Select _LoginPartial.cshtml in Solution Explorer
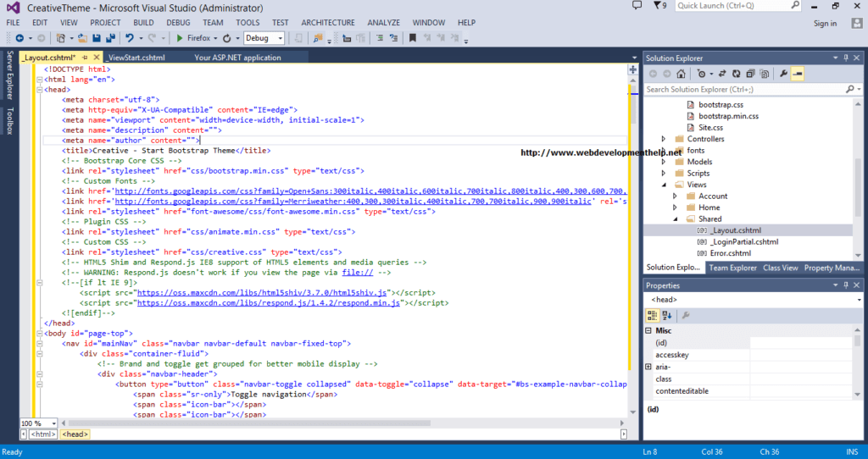 744,241
